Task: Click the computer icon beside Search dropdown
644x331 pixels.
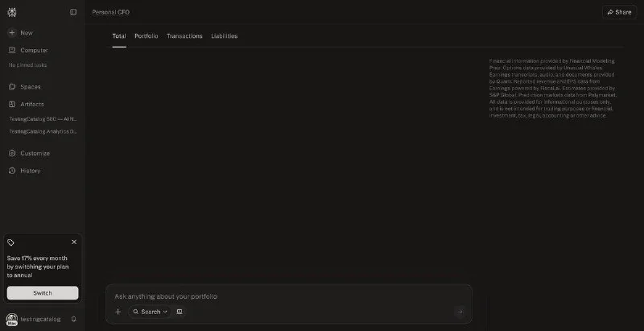Action: tap(180, 312)
